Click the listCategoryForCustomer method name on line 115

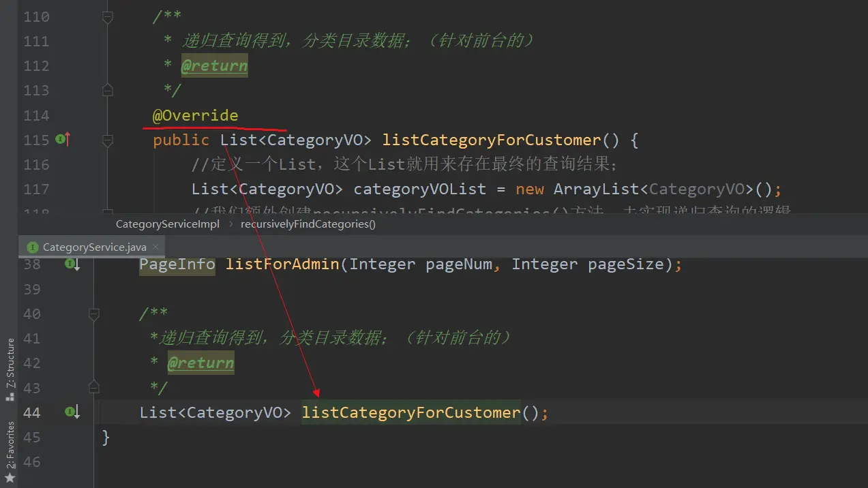coord(492,140)
